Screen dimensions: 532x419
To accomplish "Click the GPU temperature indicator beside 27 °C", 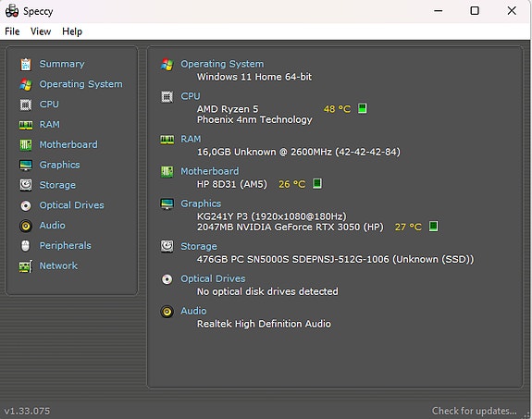I will coord(433,227).
